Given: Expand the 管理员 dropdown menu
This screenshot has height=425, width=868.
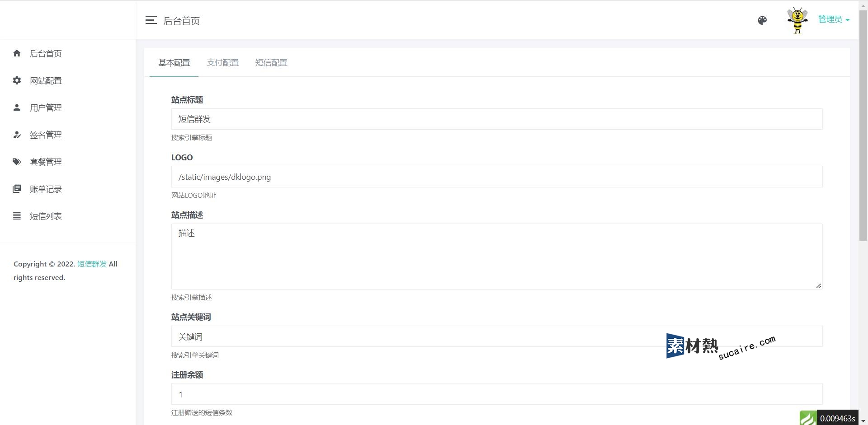Looking at the screenshot, I should point(834,19).
